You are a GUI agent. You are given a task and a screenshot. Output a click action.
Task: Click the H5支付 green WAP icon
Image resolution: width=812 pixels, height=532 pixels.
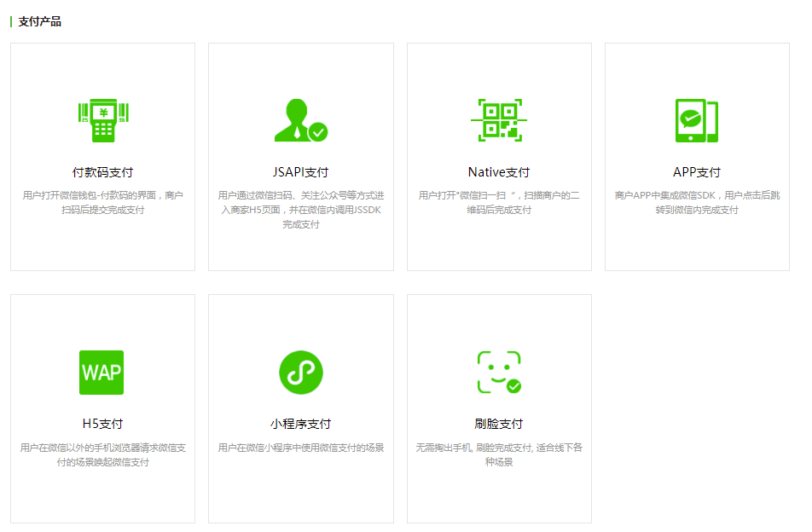pyautogui.click(x=101, y=372)
